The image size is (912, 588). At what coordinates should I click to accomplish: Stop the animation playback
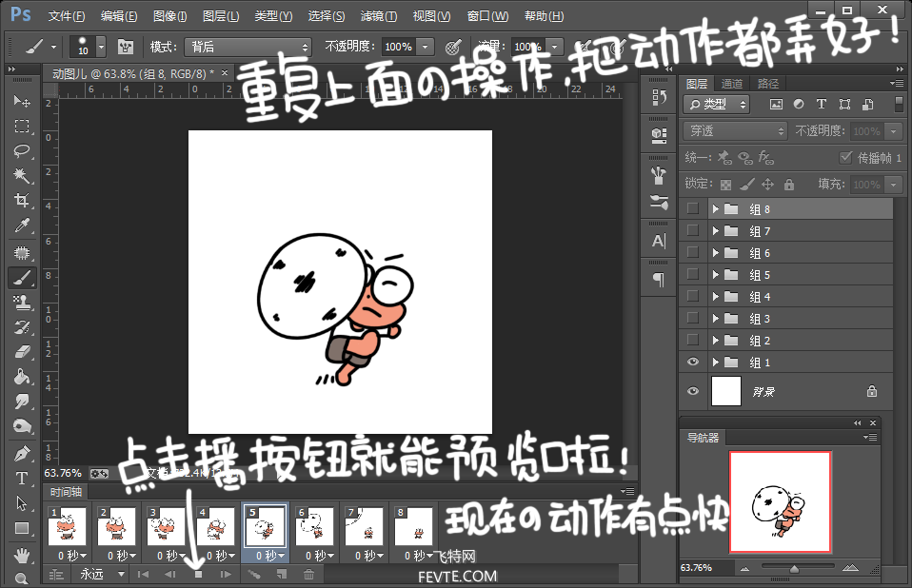tap(198, 574)
